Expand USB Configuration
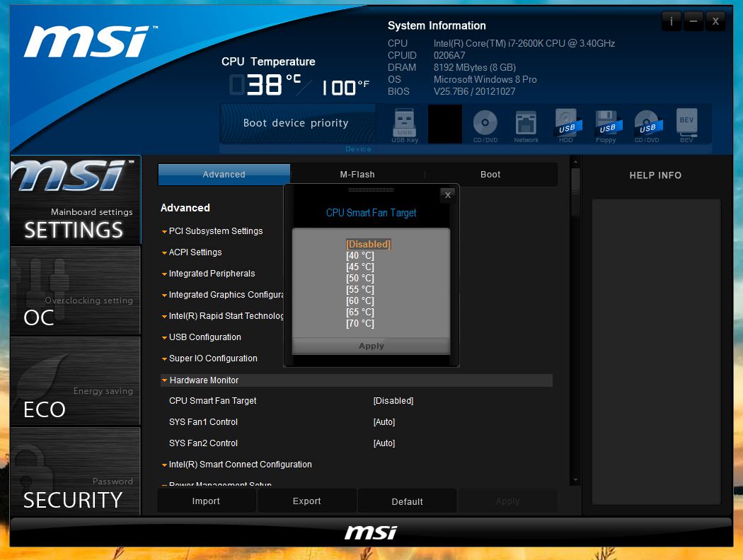Viewport: 743px width, 560px height. pos(202,337)
